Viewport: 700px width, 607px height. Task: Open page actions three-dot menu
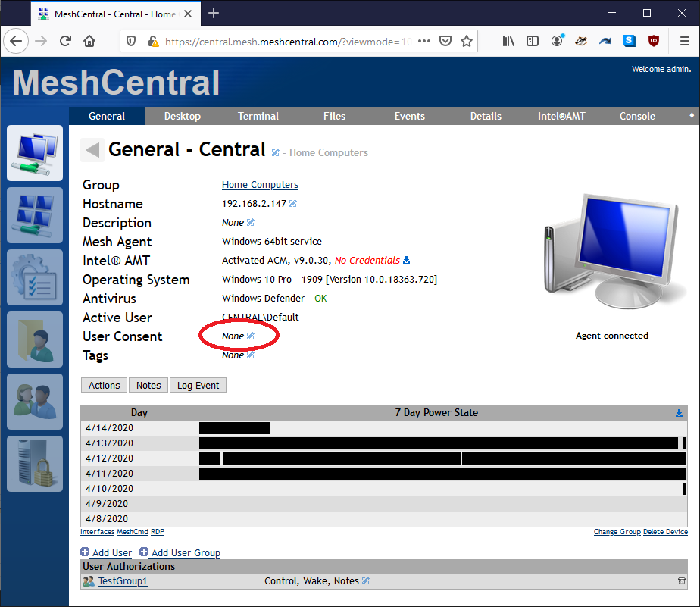tap(424, 41)
